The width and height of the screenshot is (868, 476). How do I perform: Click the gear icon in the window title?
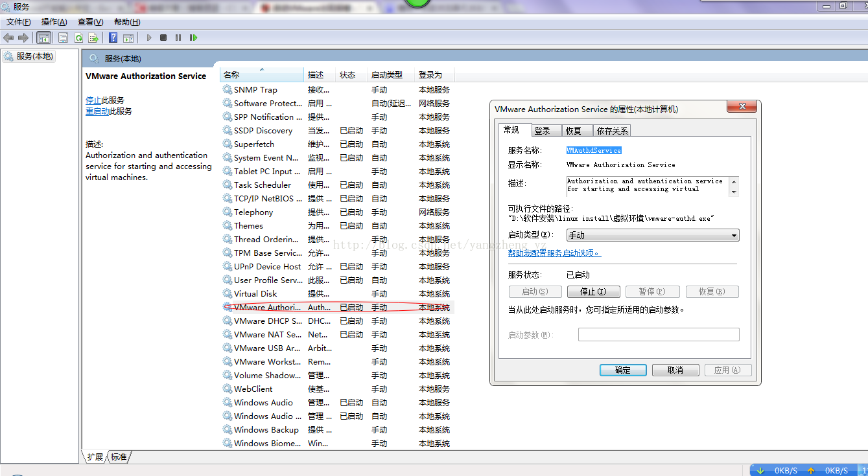[x=6, y=6]
